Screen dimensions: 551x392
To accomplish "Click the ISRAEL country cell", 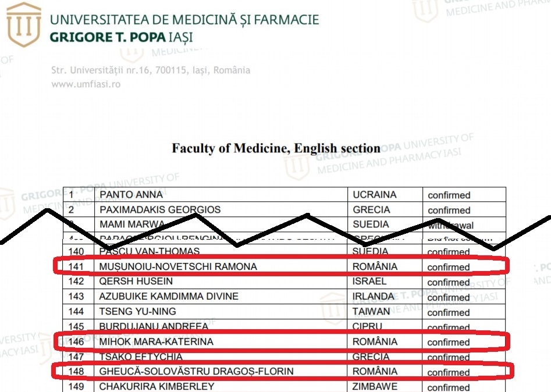I will (385, 281).
